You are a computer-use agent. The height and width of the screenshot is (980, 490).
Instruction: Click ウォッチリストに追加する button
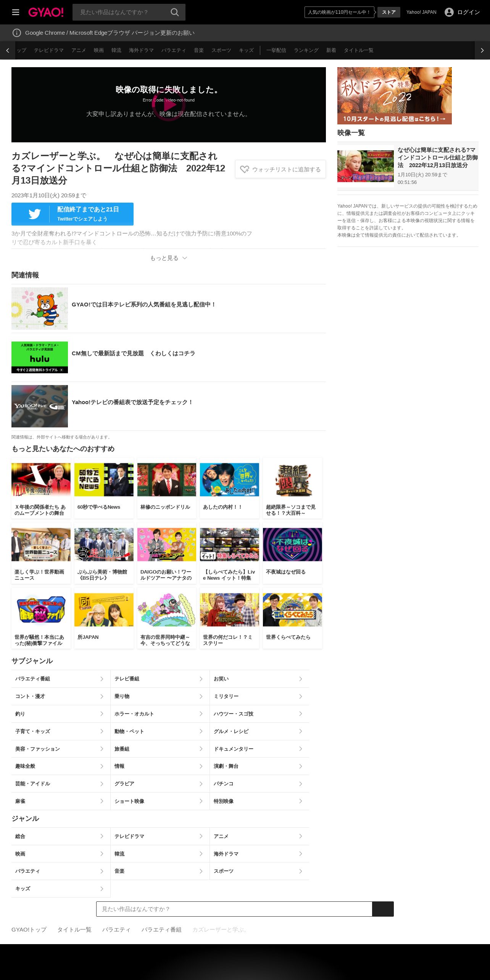(x=280, y=169)
